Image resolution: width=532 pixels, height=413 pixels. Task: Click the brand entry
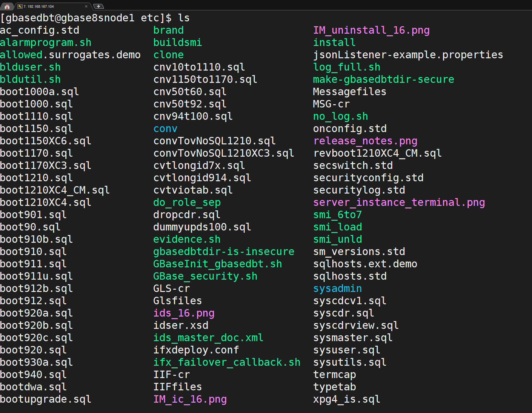(x=169, y=30)
